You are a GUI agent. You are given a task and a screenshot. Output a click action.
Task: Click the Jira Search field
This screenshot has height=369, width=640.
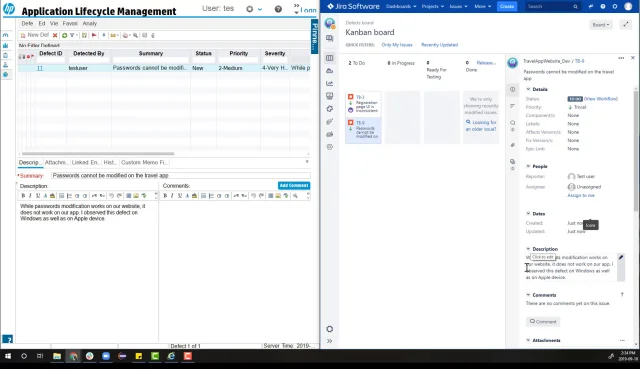(x=552, y=7)
